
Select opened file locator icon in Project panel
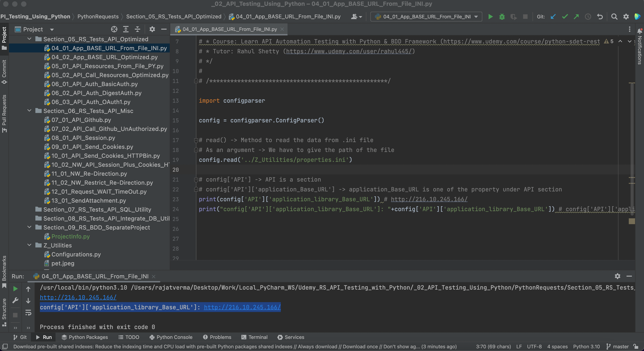coord(114,29)
